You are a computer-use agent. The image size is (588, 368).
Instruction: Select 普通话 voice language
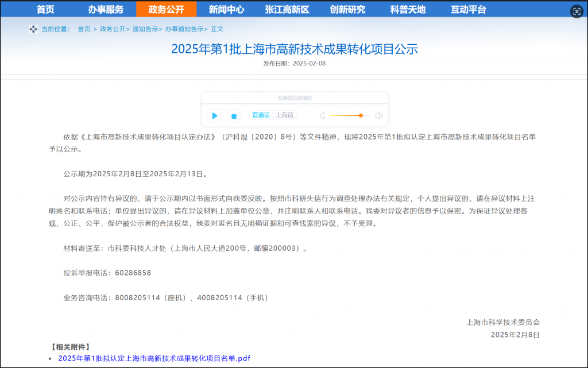pyautogui.click(x=261, y=115)
